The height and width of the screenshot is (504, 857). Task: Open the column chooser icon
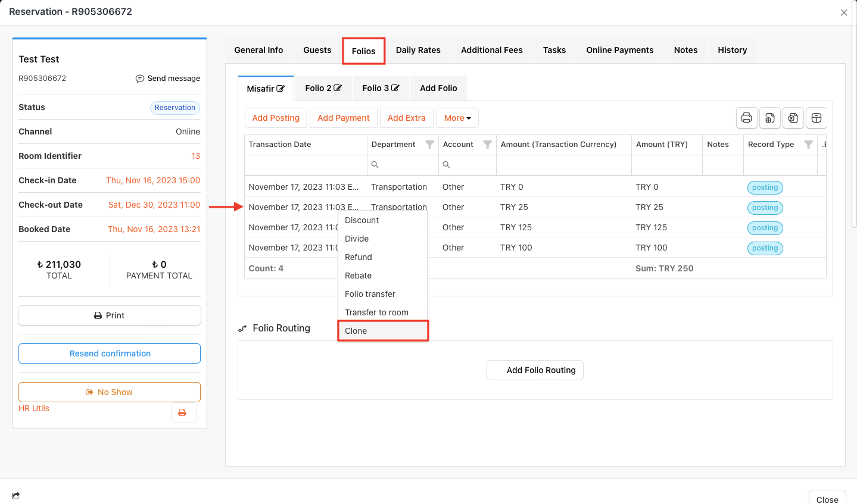[817, 118]
